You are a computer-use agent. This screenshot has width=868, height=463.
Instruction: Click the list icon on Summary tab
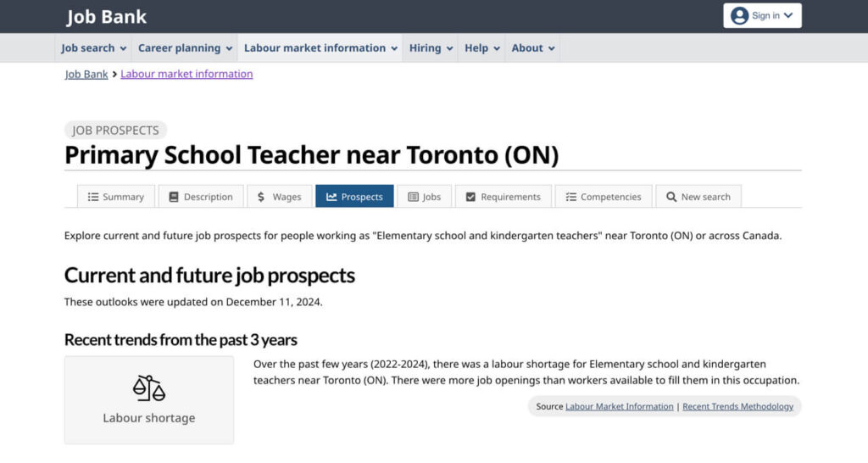[93, 197]
